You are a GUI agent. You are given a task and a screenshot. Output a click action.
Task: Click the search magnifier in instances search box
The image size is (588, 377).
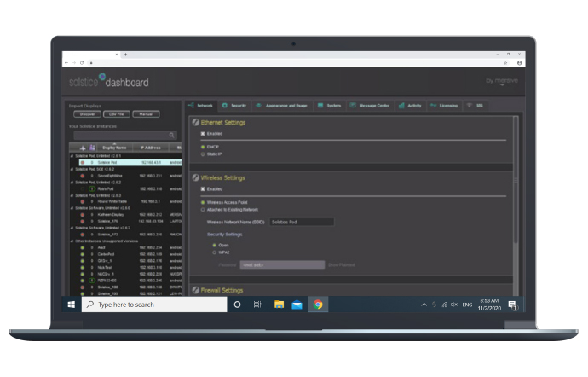pyautogui.click(x=171, y=135)
